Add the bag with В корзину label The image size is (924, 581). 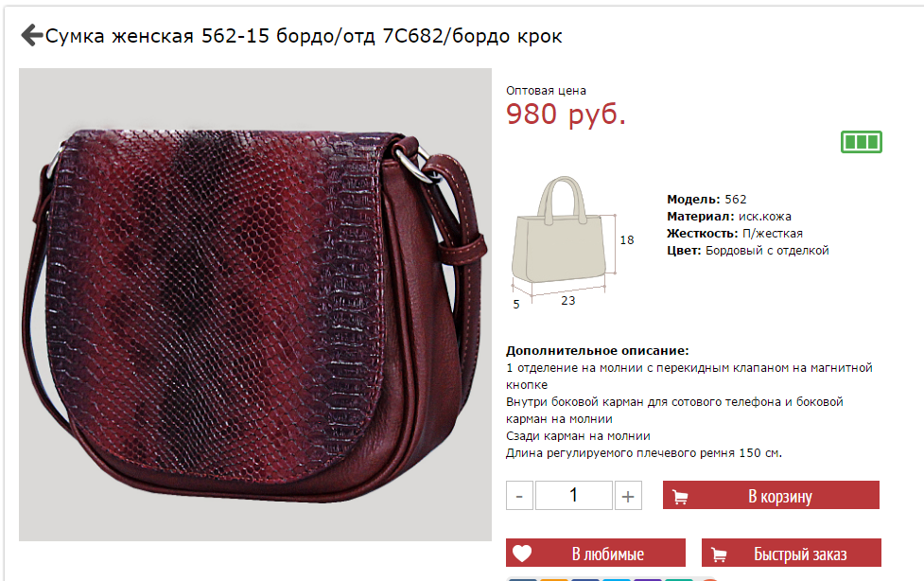pos(780,497)
